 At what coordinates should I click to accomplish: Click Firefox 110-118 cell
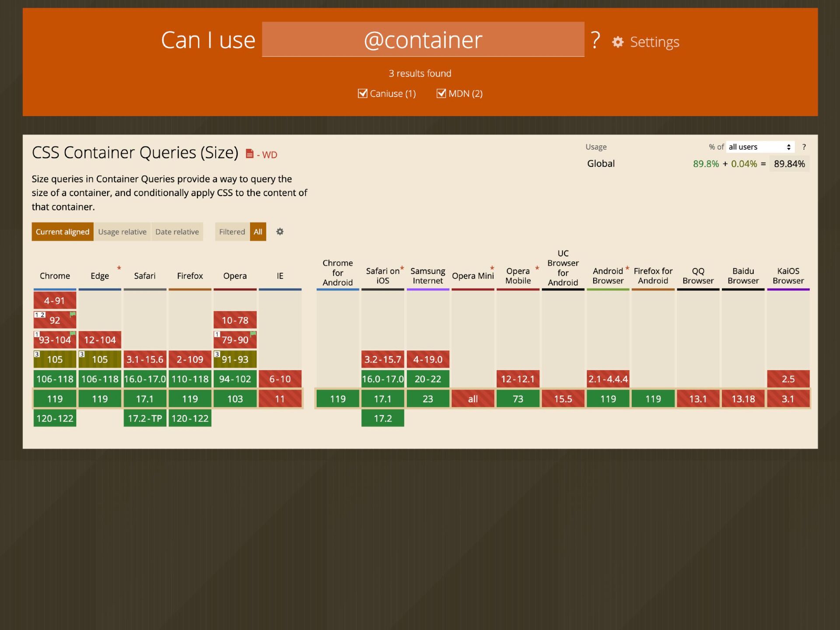click(x=190, y=379)
